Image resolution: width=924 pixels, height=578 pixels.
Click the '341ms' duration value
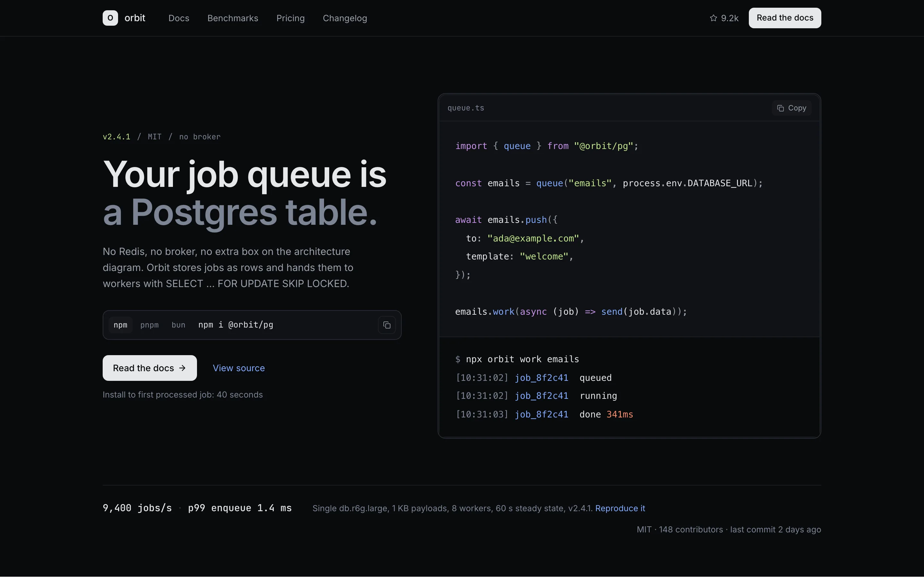620,414
